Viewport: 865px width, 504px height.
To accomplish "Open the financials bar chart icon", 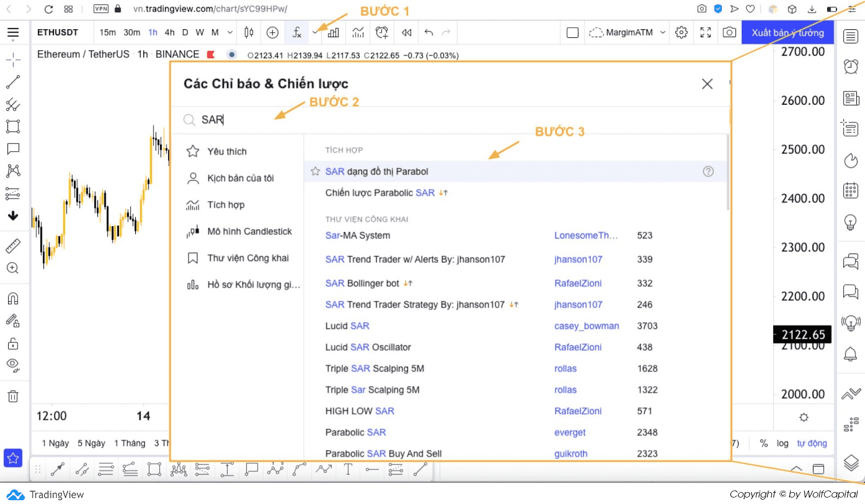I will [334, 32].
